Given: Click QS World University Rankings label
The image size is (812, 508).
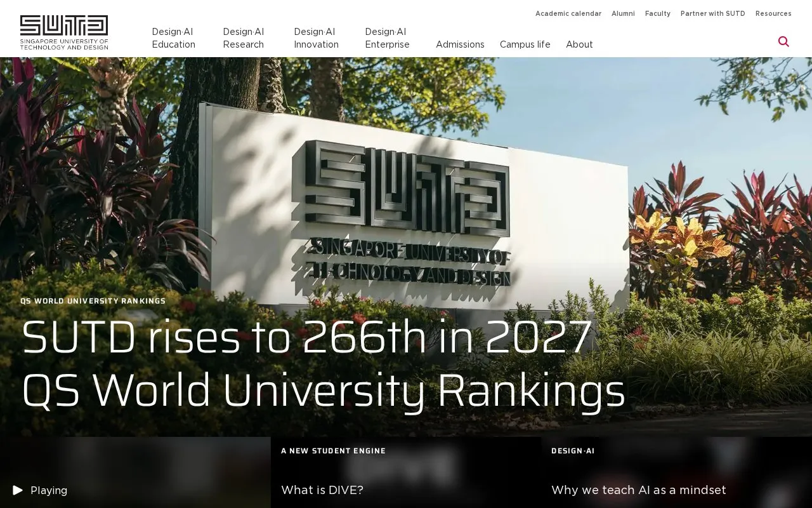Looking at the screenshot, I should click(93, 301).
